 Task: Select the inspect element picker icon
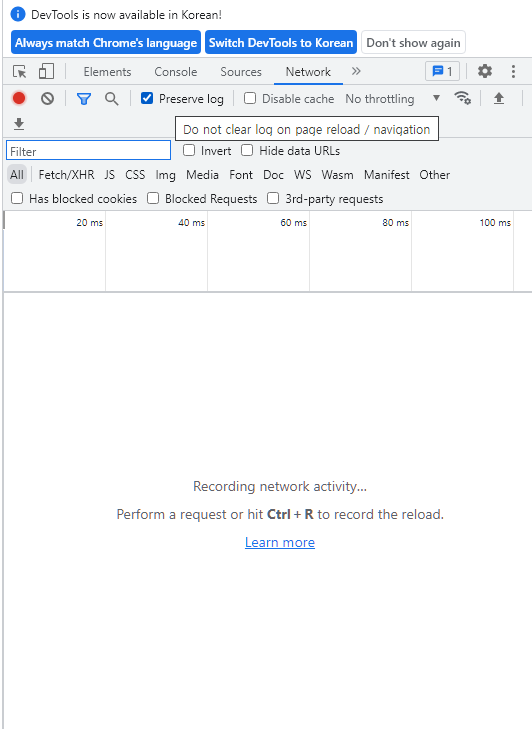(20, 72)
